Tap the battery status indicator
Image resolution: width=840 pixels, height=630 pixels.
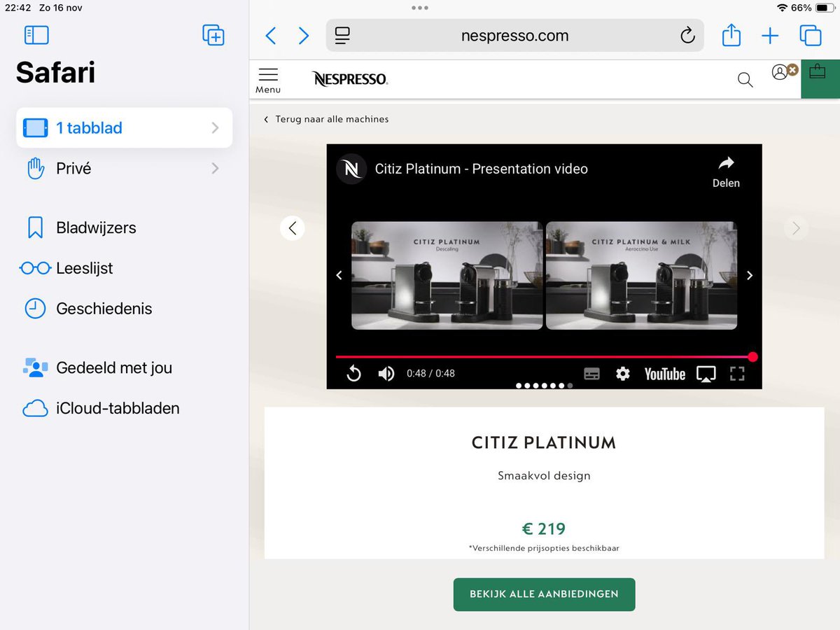824,8
